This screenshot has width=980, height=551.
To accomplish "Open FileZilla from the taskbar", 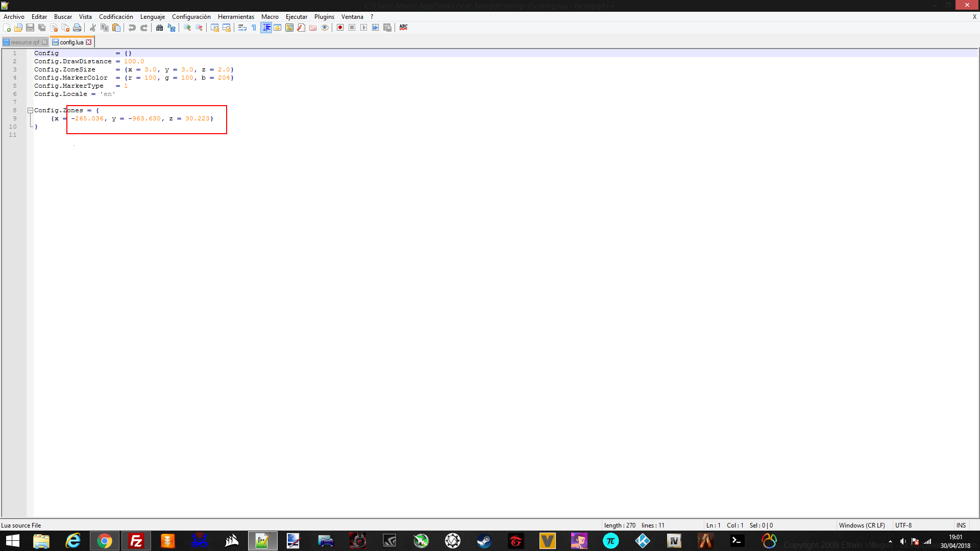I will [x=136, y=541].
